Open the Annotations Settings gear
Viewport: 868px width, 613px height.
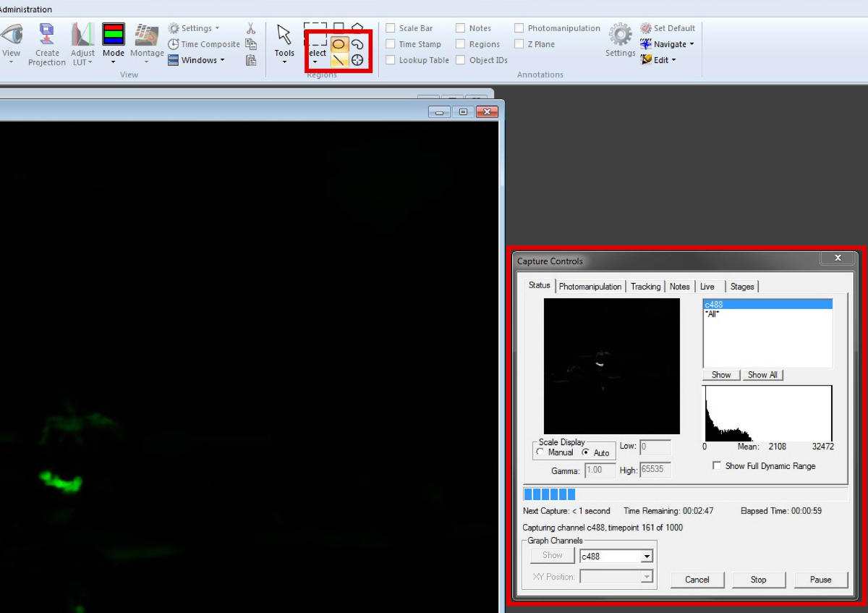point(620,35)
